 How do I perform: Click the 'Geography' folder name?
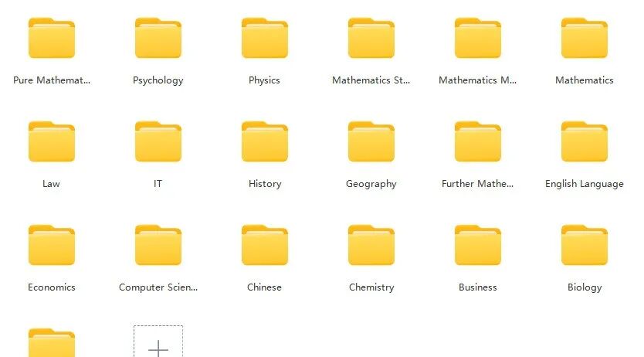(x=371, y=184)
